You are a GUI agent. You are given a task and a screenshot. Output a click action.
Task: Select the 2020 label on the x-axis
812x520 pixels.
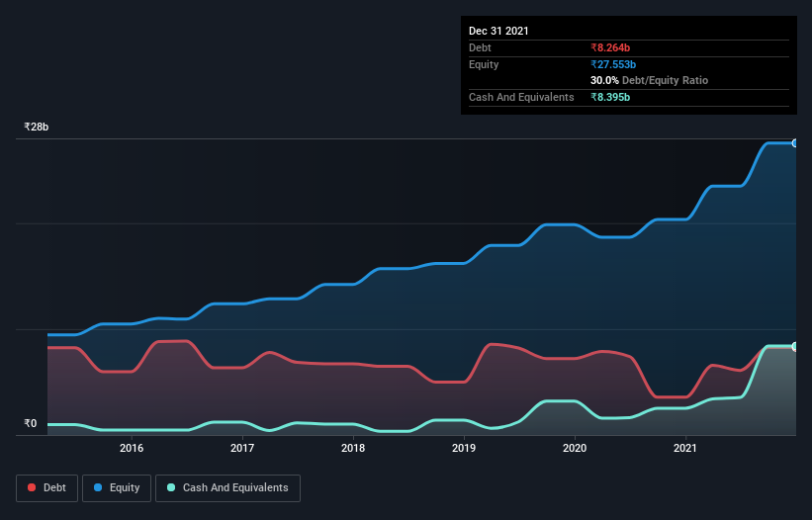point(575,448)
